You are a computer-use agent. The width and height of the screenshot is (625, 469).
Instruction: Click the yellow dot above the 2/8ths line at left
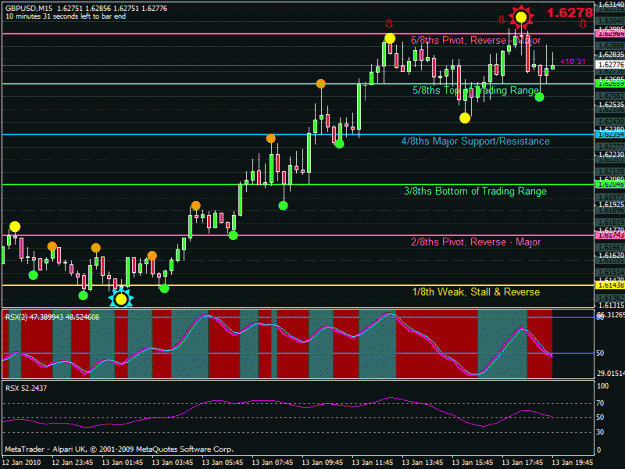(x=15, y=227)
